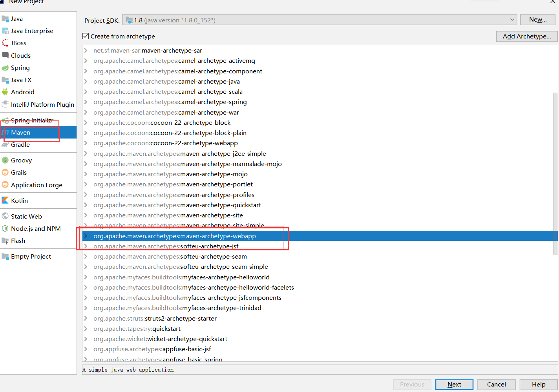Image resolution: width=559 pixels, height=392 pixels.
Task: Expand net.sf.maven-sar archetype row
Action: point(86,51)
